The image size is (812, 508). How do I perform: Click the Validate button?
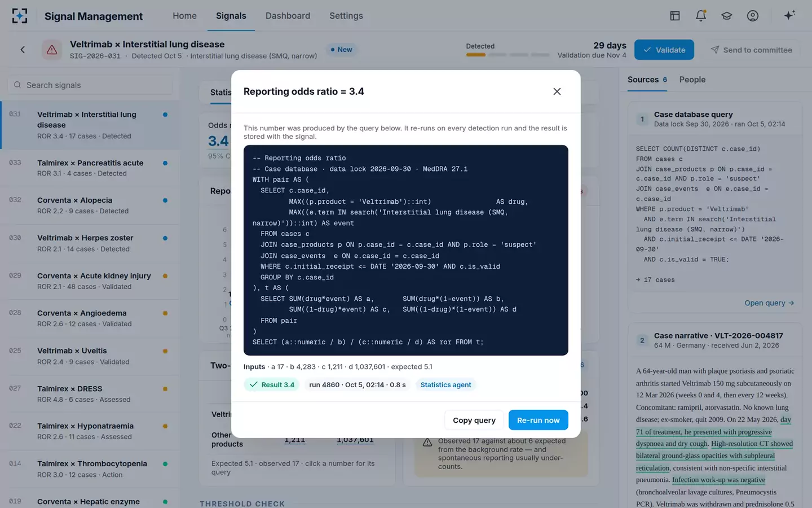[x=664, y=50]
